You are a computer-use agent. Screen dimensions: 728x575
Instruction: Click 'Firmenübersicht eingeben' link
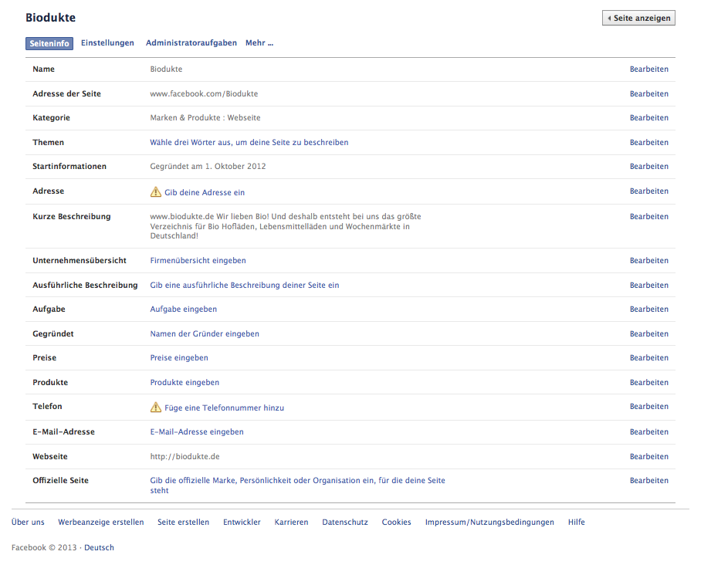click(198, 260)
